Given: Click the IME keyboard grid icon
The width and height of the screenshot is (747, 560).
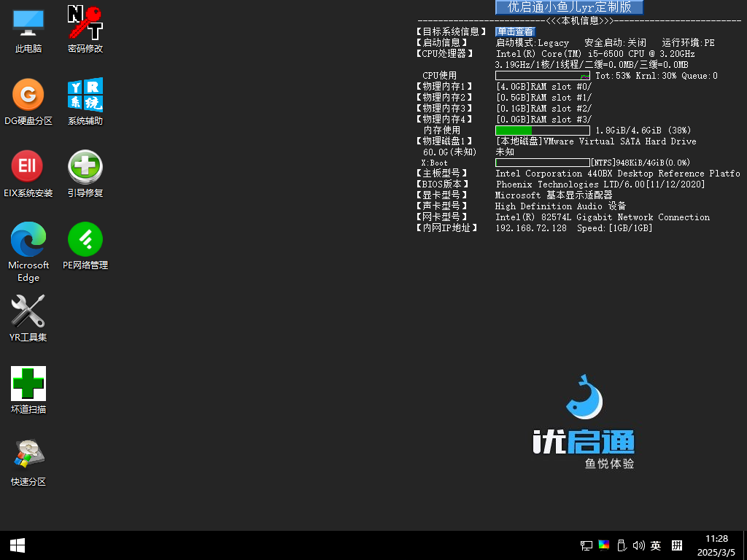Looking at the screenshot, I should [x=677, y=545].
